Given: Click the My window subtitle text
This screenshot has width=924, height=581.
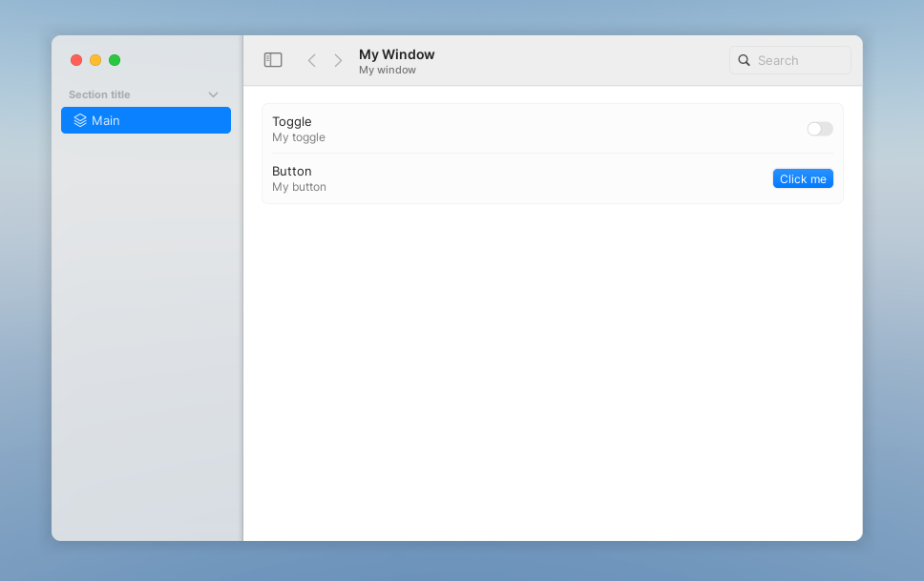Looking at the screenshot, I should (x=388, y=70).
